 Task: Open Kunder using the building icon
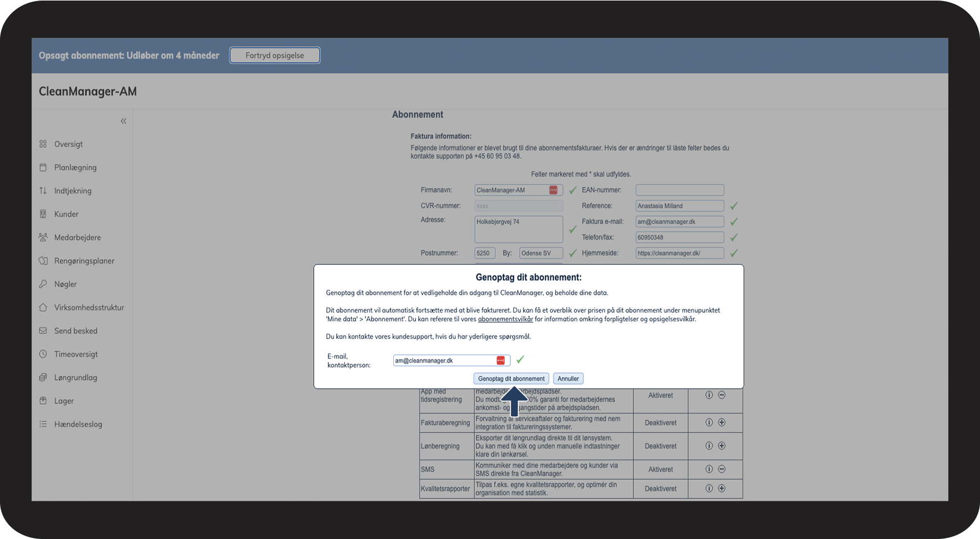point(43,214)
